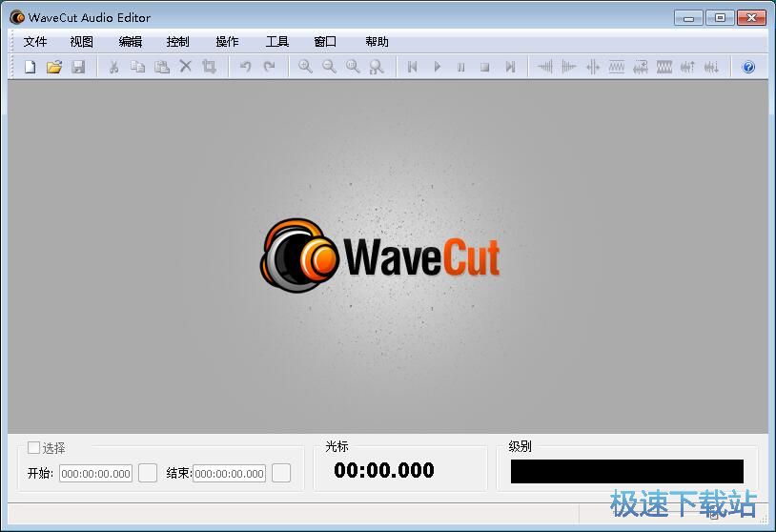
Task: Redo the last undone action
Action: [269, 67]
